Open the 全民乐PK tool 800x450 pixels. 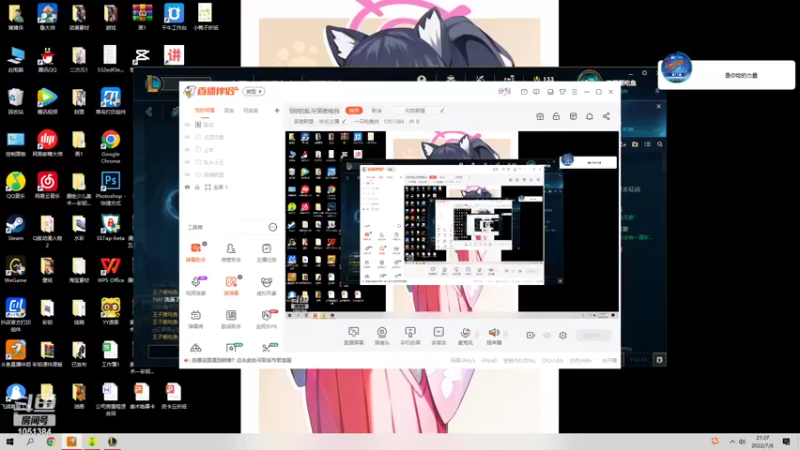pyautogui.click(x=266, y=319)
